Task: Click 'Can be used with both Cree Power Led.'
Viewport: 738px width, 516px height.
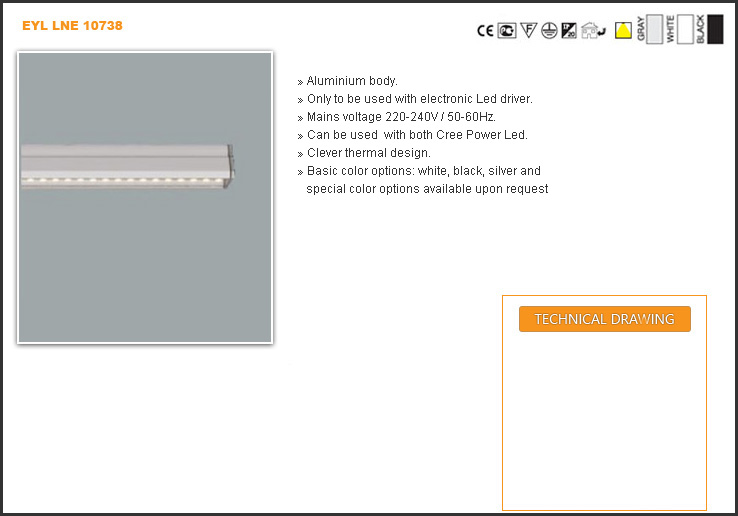Action: click(417, 135)
